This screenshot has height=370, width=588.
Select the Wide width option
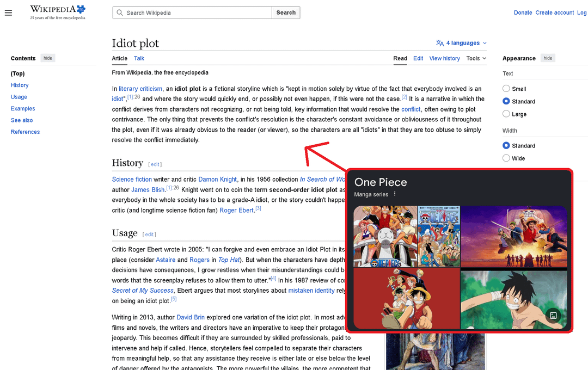click(x=506, y=158)
